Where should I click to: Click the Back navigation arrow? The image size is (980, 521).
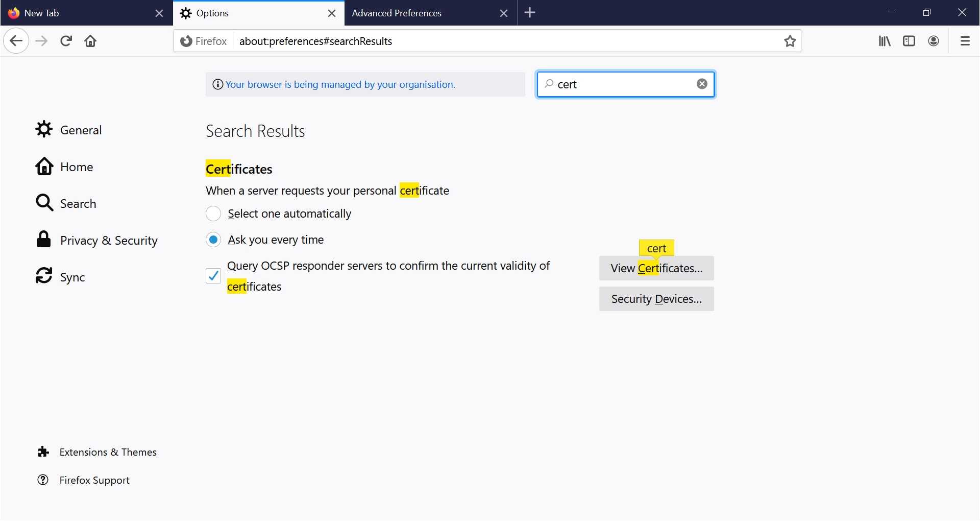tap(16, 41)
